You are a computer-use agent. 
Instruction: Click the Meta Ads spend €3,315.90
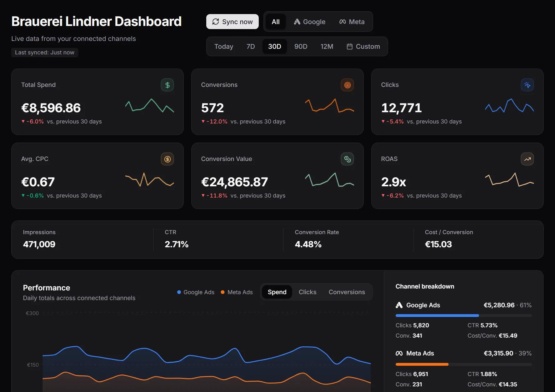(x=498, y=353)
